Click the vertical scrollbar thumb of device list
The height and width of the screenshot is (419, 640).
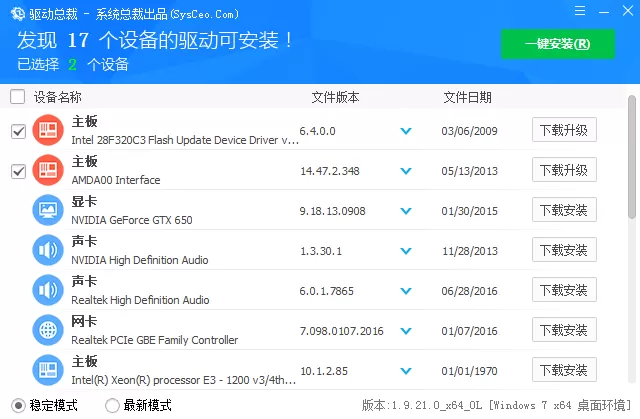click(x=632, y=157)
